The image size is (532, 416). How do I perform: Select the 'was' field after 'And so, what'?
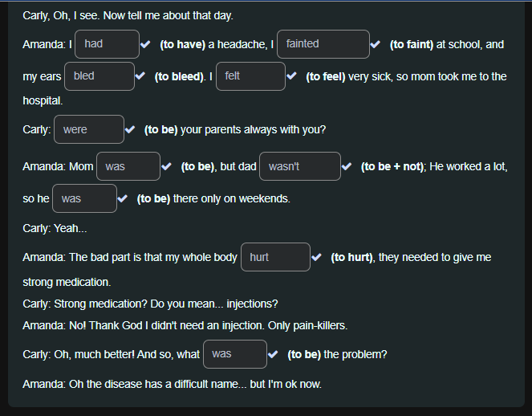point(234,354)
